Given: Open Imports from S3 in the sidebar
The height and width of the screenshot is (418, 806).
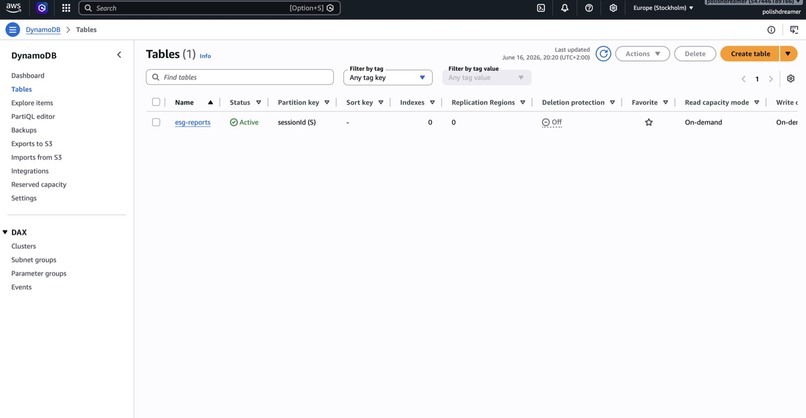Looking at the screenshot, I should (x=36, y=157).
